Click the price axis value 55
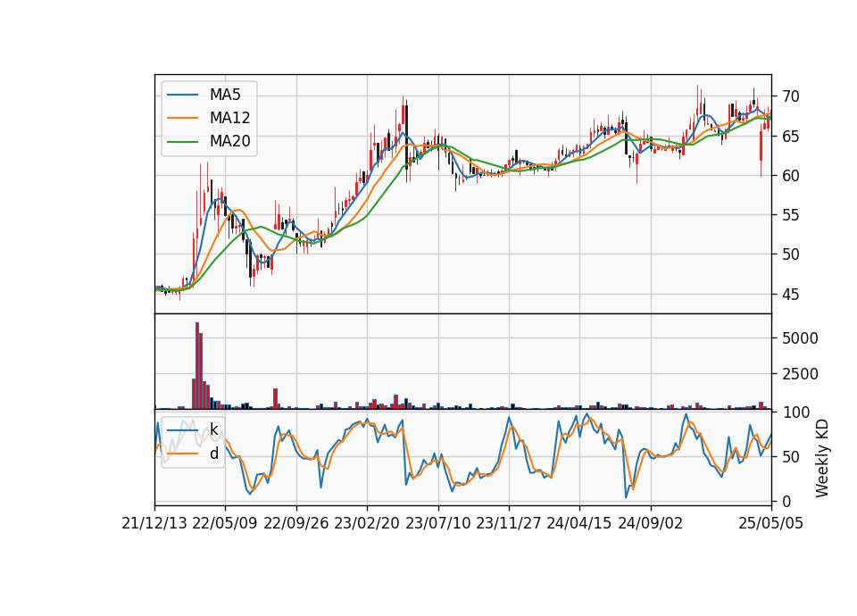 click(x=790, y=215)
